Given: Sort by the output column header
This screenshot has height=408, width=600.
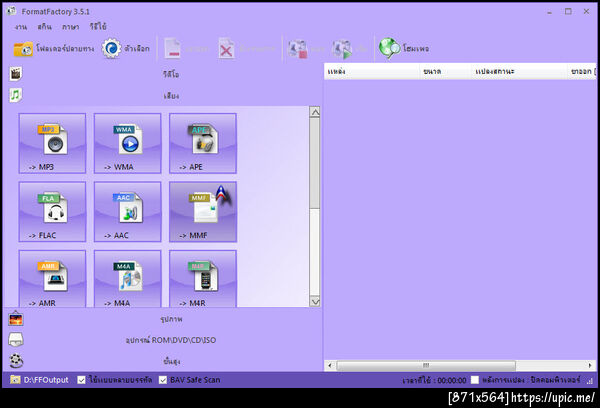Looking at the screenshot, I should coord(582,72).
